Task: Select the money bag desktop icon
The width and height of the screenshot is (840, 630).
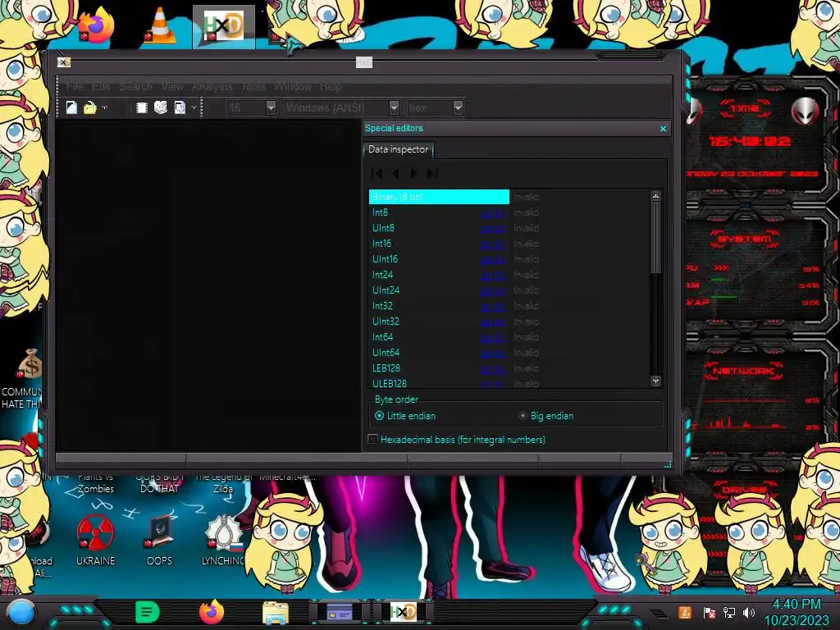Action: click(30, 363)
